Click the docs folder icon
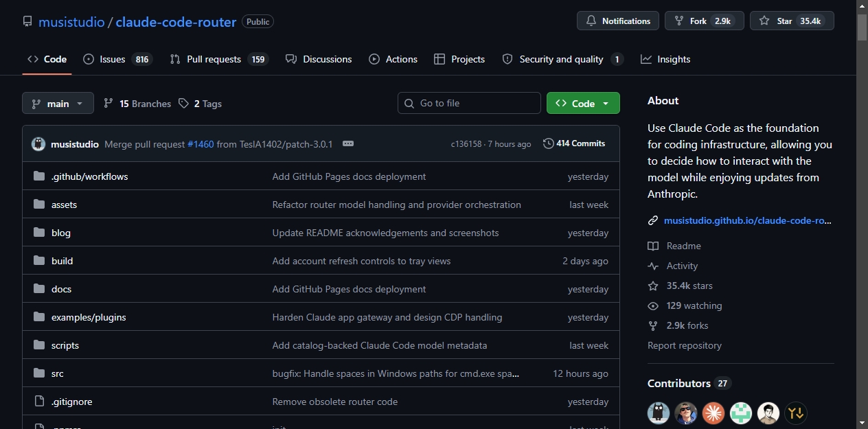The height and width of the screenshot is (429, 868). pyautogui.click(x=39, y=289)
